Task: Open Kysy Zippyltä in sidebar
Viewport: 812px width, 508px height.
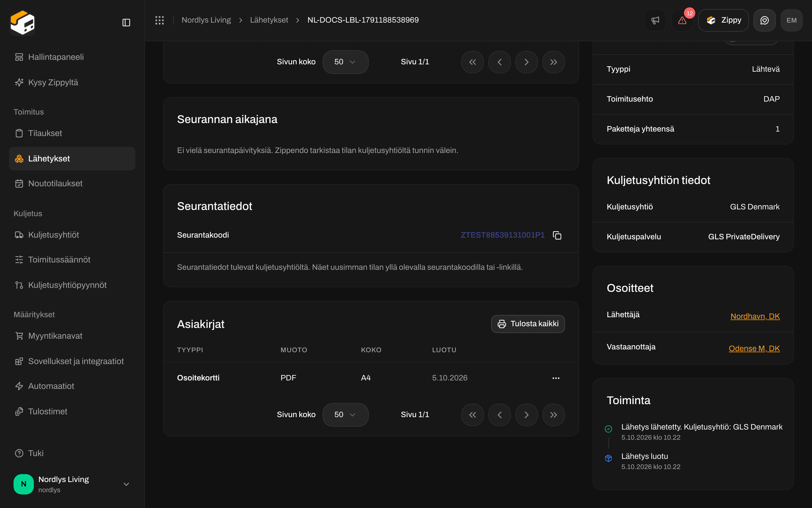Action: click(x=72, y=82)
